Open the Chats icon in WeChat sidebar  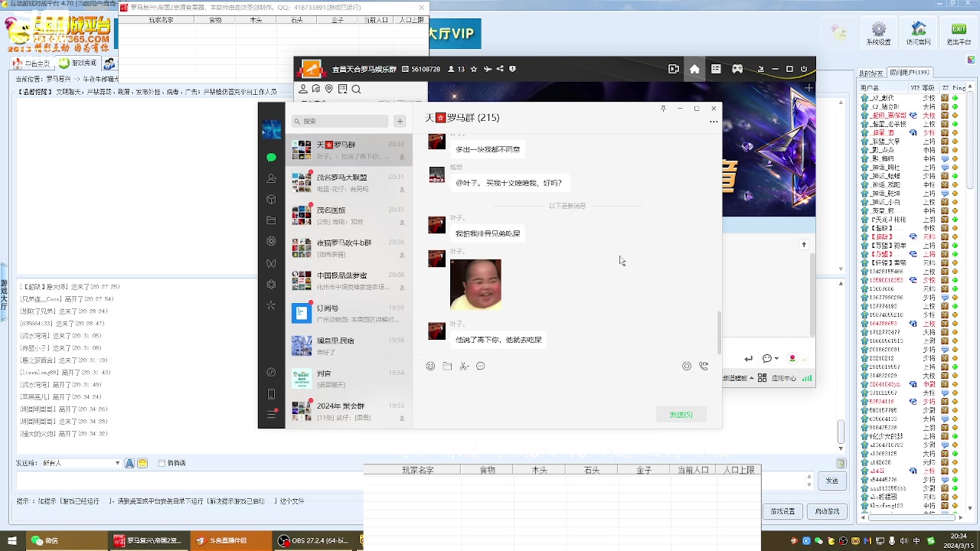(271, 157)
